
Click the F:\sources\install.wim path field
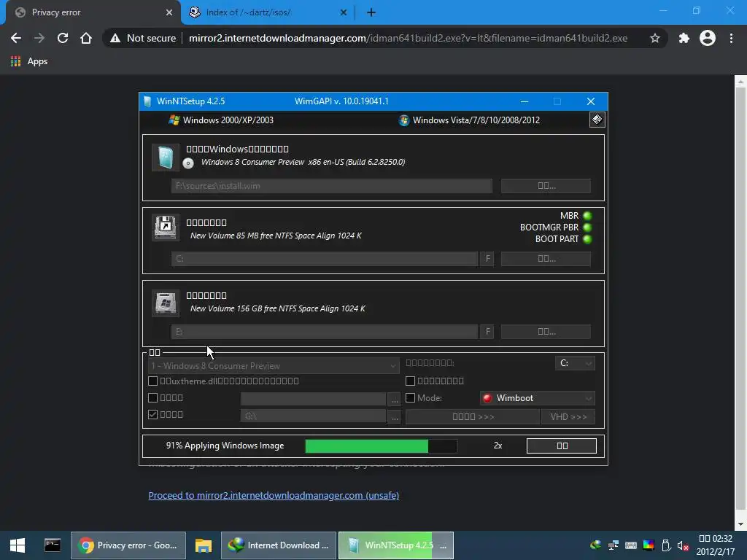[332, 186]
